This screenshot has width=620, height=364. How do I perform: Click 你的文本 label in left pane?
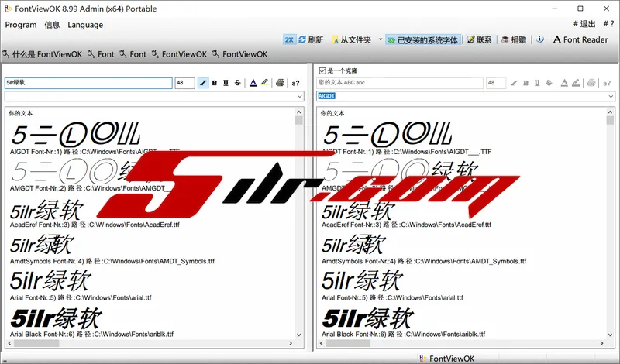click(x=21, y=113)
